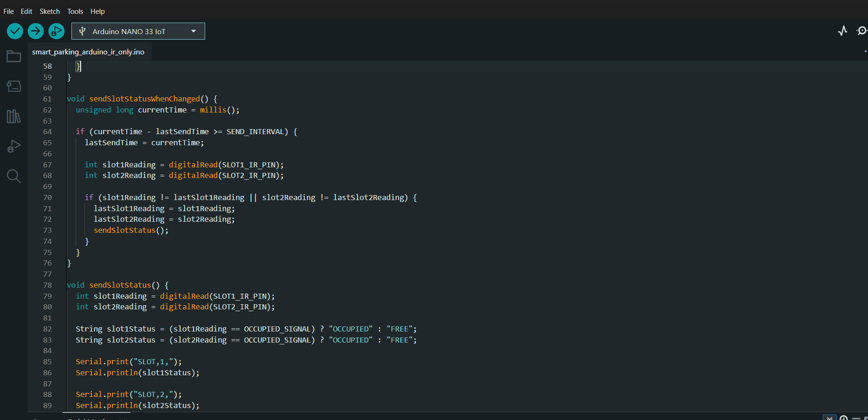Image resolution: width=868 pixels, height=420 pixels.
Task: Click SLOT2_IR_PIN on line 68
Action: point(249,176)
